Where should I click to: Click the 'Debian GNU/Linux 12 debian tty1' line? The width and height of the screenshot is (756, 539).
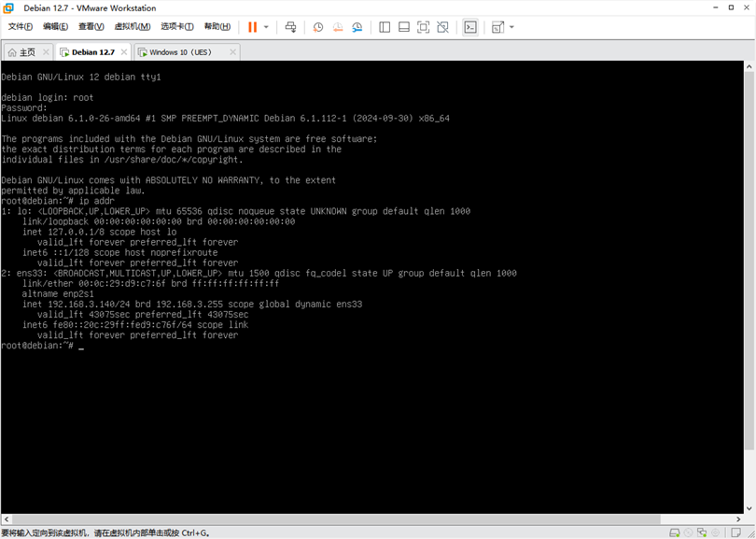tap(81, 77)
